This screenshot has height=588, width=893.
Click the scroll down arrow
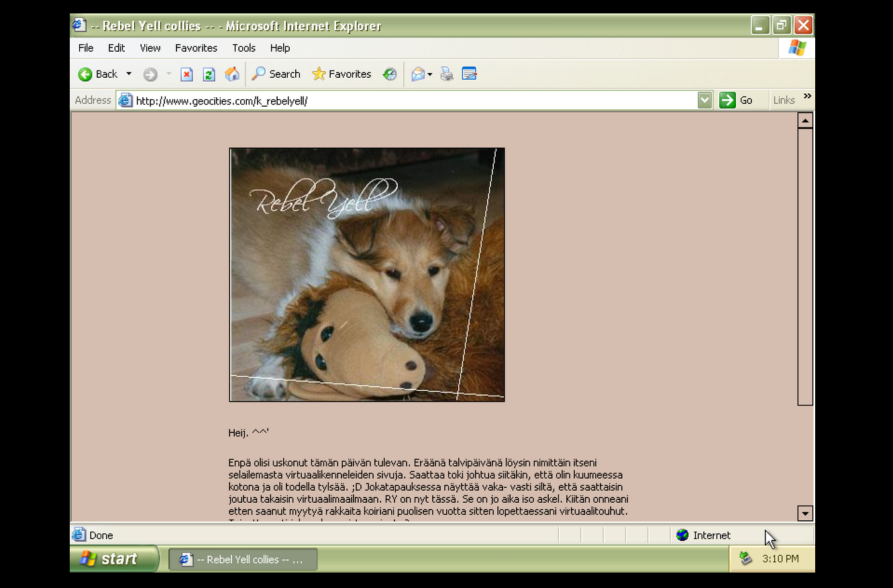point(805,514)
